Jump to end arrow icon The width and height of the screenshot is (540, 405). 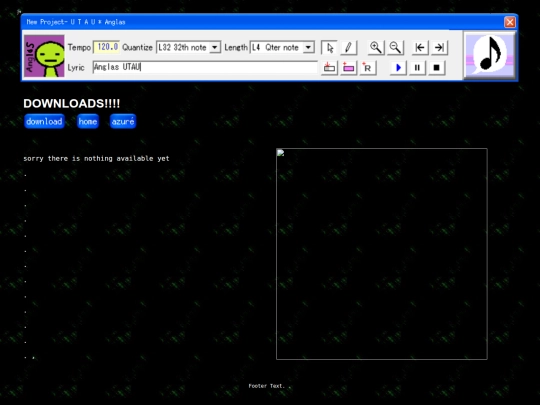coord(439,48)
